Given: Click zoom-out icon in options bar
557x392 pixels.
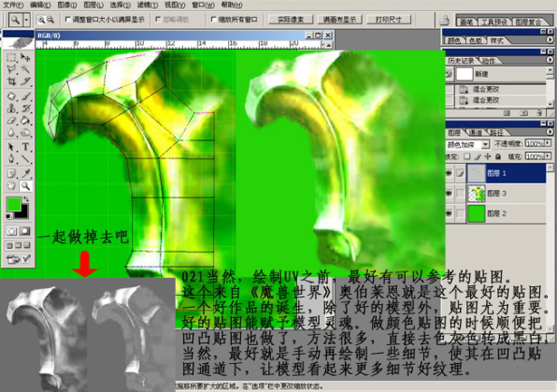Looking at the screenshot, I should 51,20.
